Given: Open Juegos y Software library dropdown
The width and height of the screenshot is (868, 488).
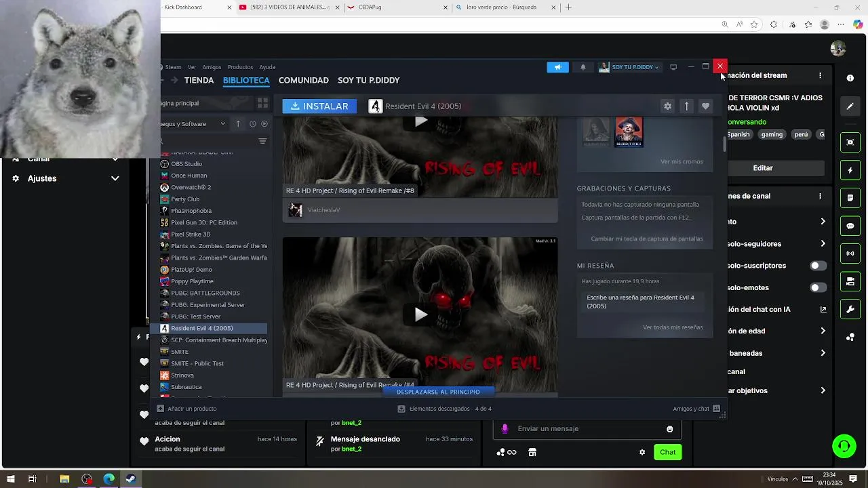Looking at the screenshot, I should (194, 124).
